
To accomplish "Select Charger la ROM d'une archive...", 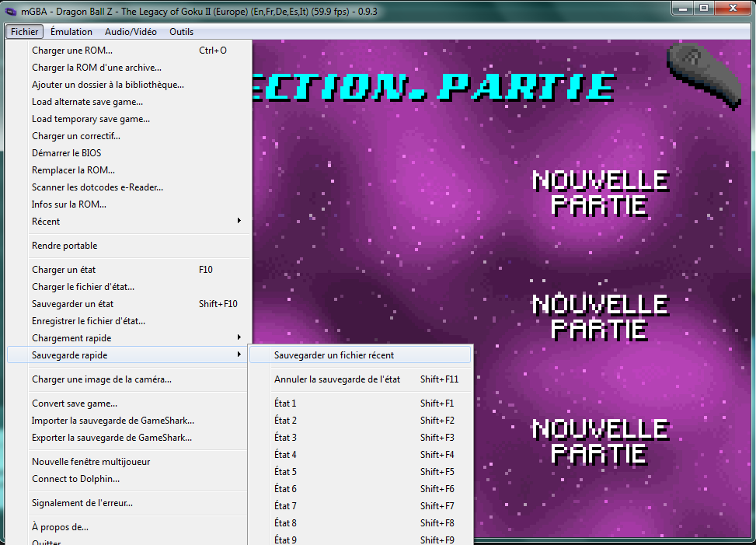I will 129,68.
